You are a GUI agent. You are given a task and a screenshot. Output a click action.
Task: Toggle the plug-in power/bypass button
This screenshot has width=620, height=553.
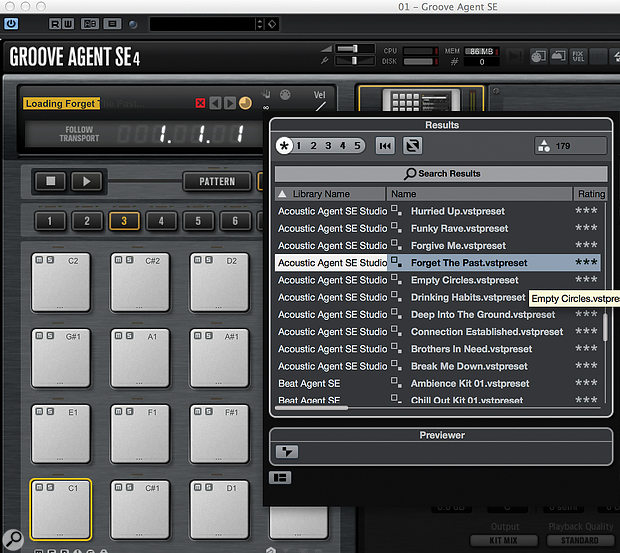(11, 24)
